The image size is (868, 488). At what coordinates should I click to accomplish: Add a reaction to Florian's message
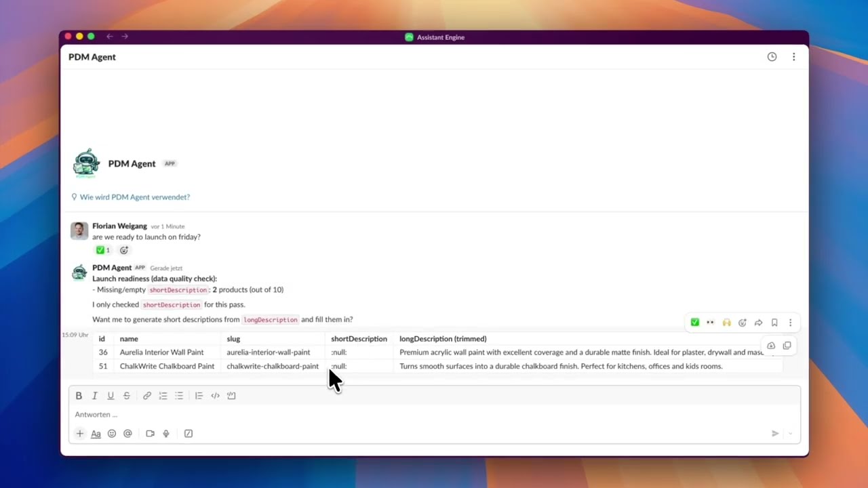pyautogui.click(x=124, y=250)
